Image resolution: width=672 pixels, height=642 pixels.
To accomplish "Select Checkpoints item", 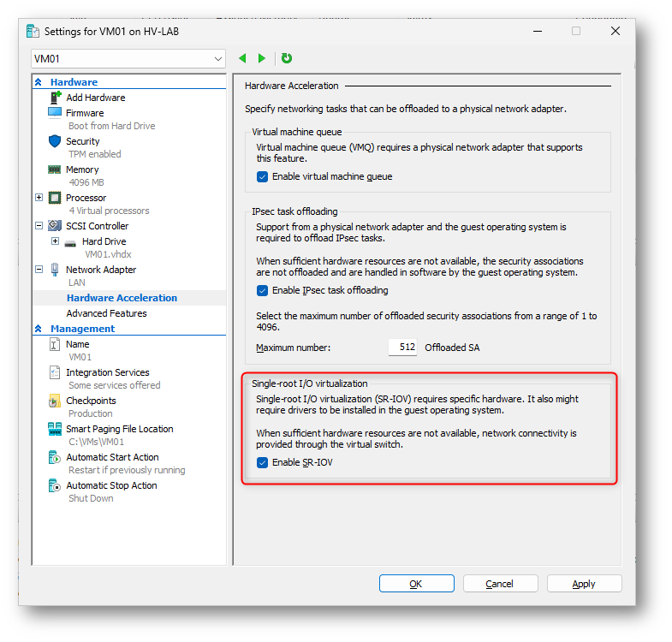I will coord(91,401).
